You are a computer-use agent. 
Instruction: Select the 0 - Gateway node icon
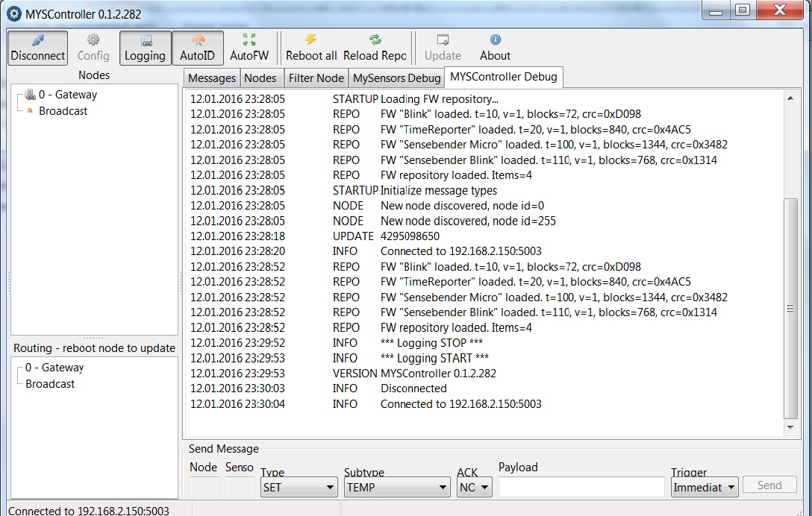(31, 95)
